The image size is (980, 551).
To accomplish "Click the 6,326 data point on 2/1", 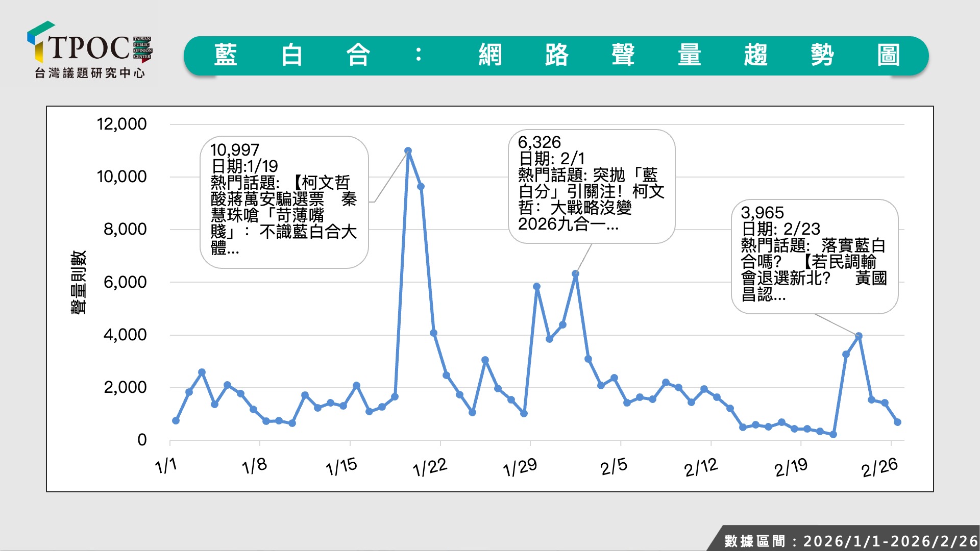I will (575, 274).
